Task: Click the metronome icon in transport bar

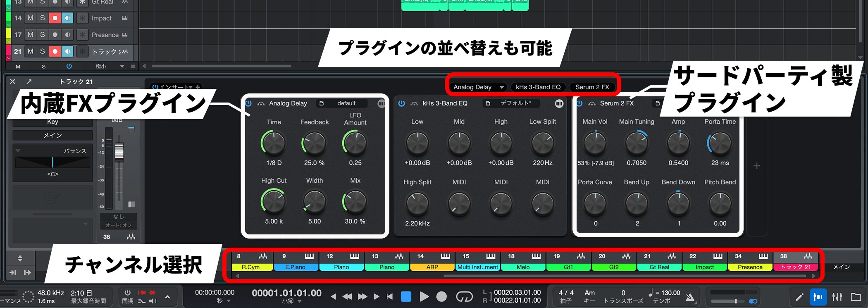Action: (690, 297)
